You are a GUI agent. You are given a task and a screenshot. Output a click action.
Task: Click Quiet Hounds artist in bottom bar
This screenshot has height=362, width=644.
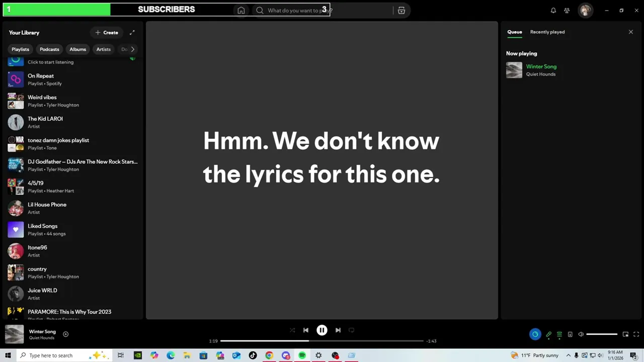pyautogui.click(x=42, y=338)
